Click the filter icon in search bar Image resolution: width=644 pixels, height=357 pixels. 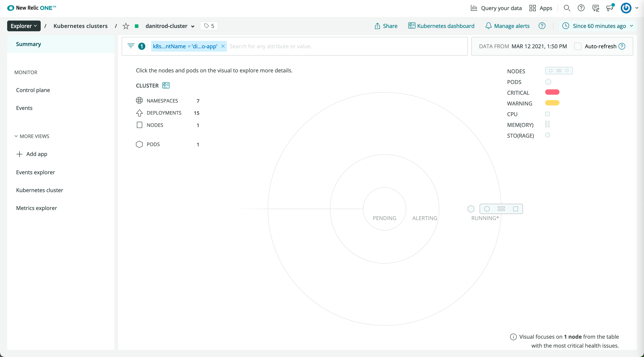131,46
